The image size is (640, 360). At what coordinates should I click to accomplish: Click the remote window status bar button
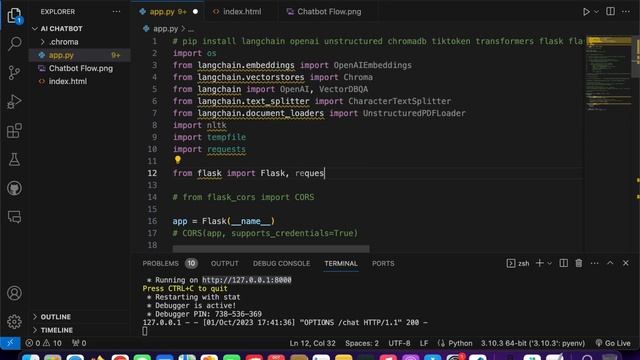click(x=10, y=343)
